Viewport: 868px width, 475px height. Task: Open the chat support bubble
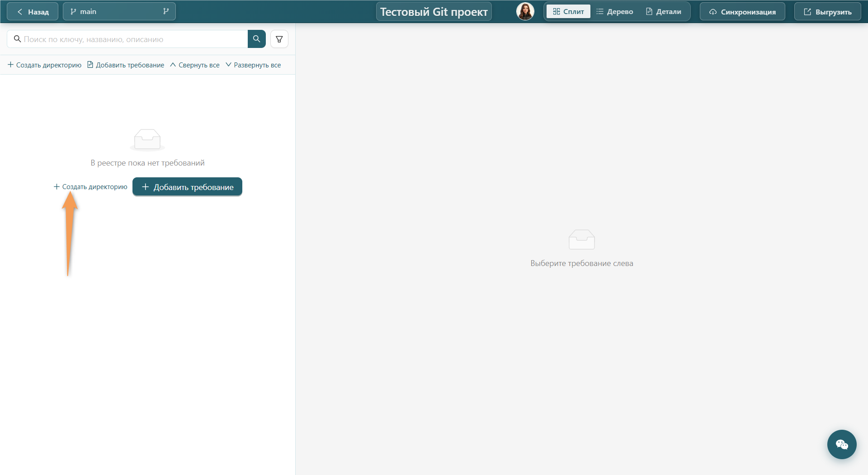(x=842, y=444)
